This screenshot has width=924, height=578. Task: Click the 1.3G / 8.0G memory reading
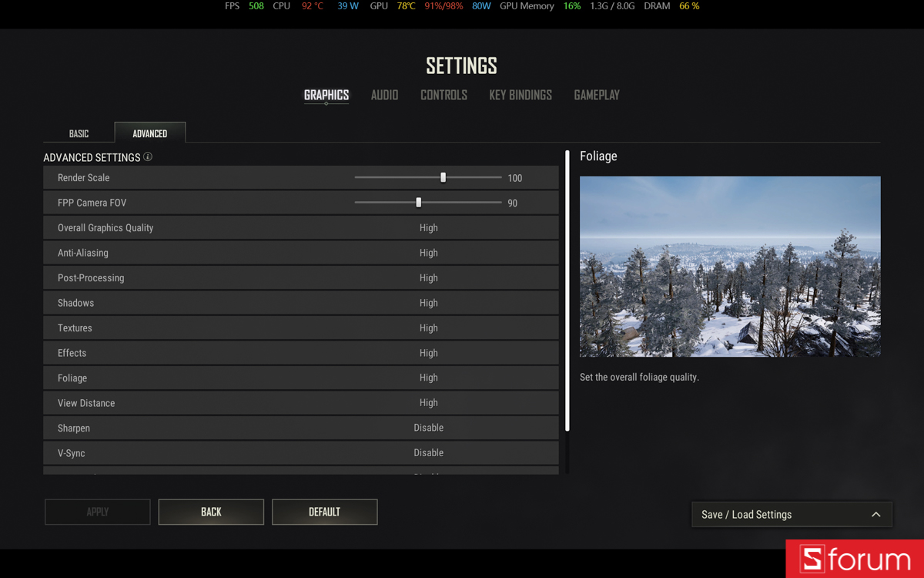pyautogui.click(x=612, y=6)
